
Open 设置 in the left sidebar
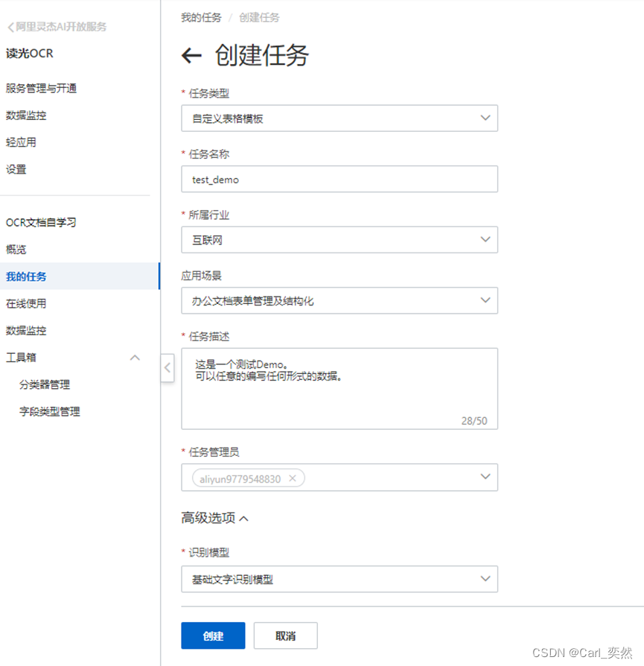[x=16, y=169]
